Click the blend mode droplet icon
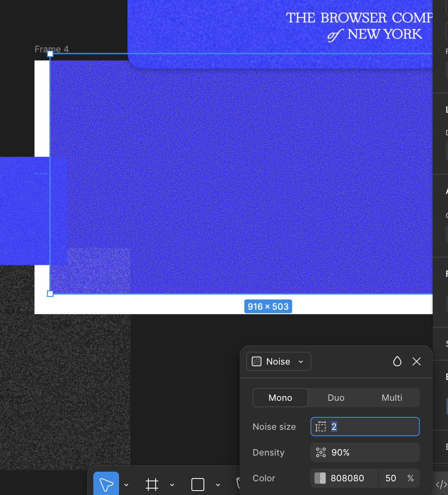The image size is (448, 495). click(x=397, y=361)
